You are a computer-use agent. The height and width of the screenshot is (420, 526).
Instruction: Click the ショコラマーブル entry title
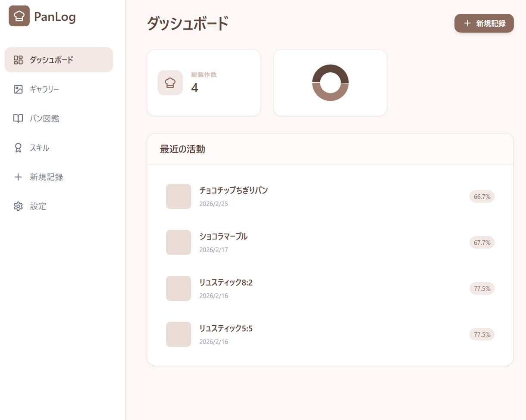click(x=223, y=236)
